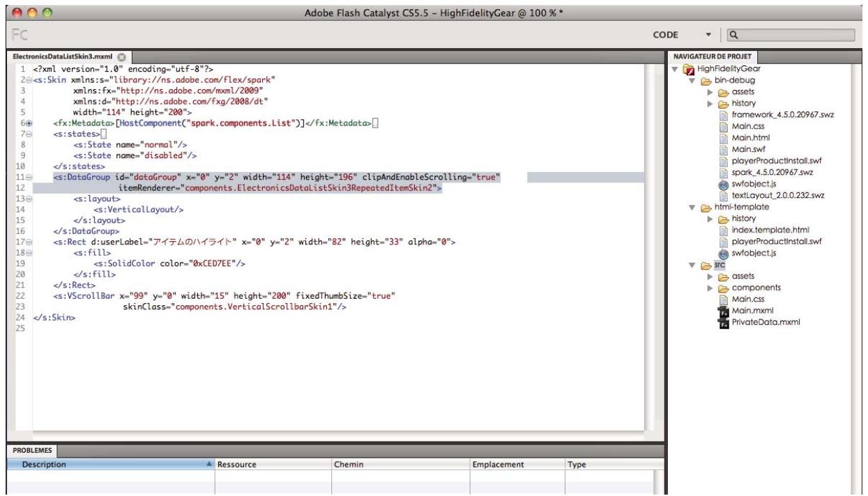Screen dimensions: 868x496
Task: Click the s:SolidColor color="0xCED7EE" line
Action: [170, 263]
